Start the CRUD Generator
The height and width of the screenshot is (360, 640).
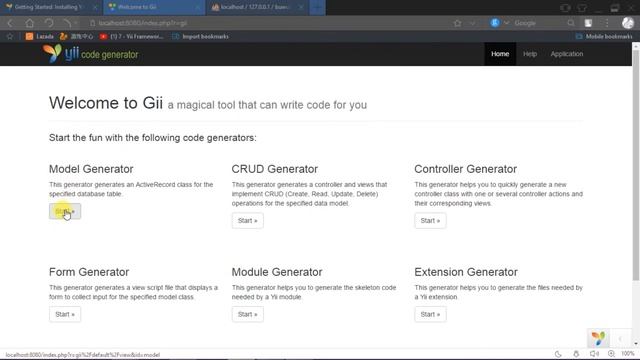247,220
